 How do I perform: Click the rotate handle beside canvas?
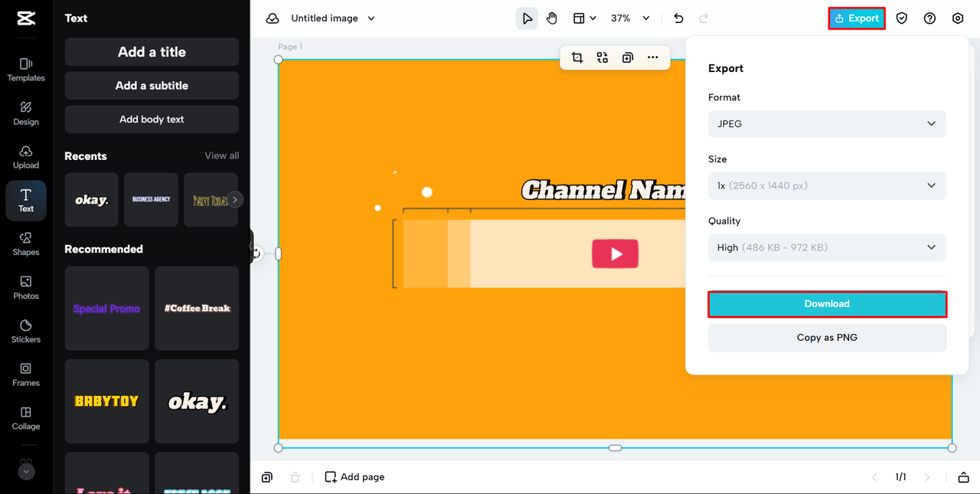point(256,254)
